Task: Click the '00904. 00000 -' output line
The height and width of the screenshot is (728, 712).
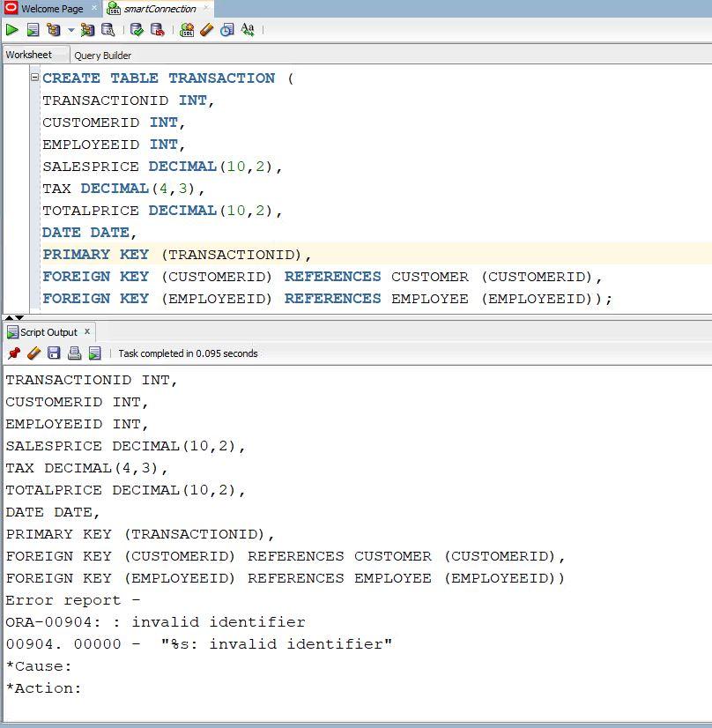Action: pyautogui.click(x=198, y=644)
